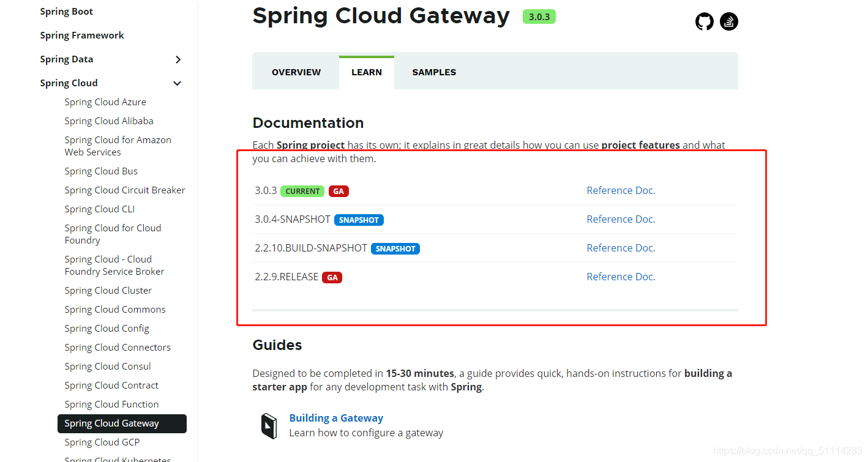The image size is (868, 462).
Task: Open the Spring Cloud sidebar entry
Action: [69, 83]
